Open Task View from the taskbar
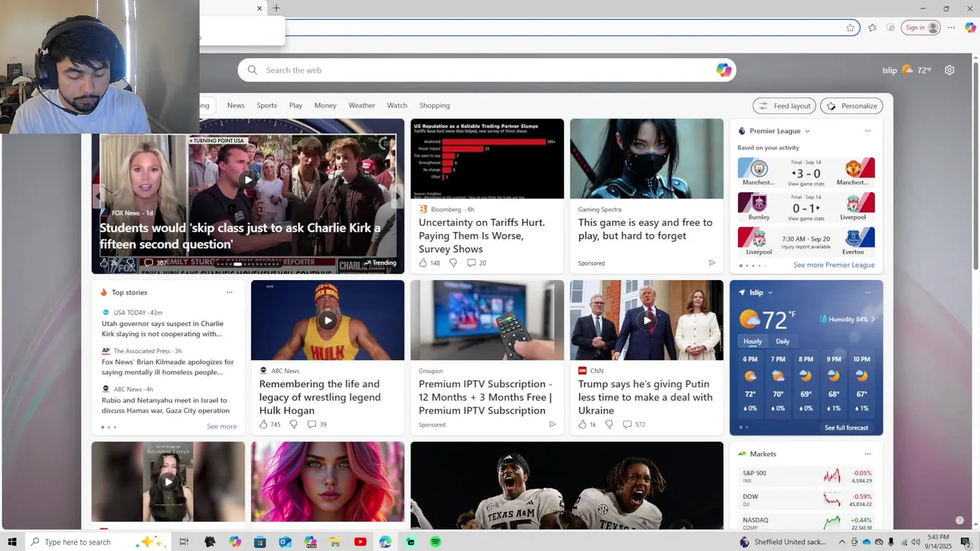This screenshot has width=980, height=551. 184,542
